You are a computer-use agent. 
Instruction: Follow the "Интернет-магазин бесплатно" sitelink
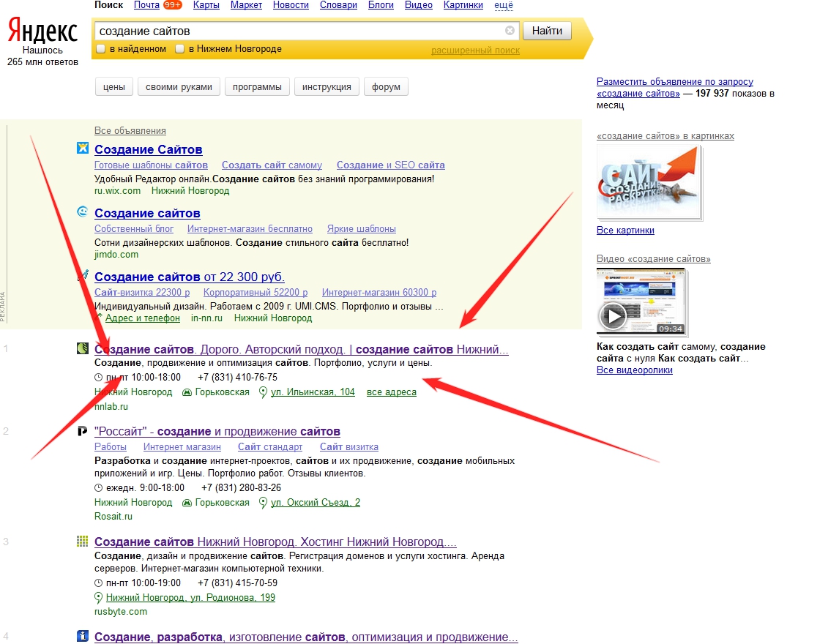point(250,229)
